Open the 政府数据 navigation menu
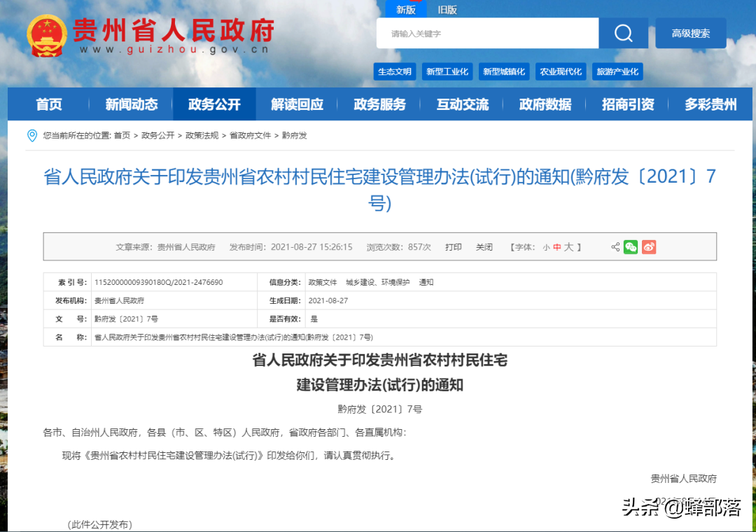Screen dimensions: 756x532 (x=545, y=104)
